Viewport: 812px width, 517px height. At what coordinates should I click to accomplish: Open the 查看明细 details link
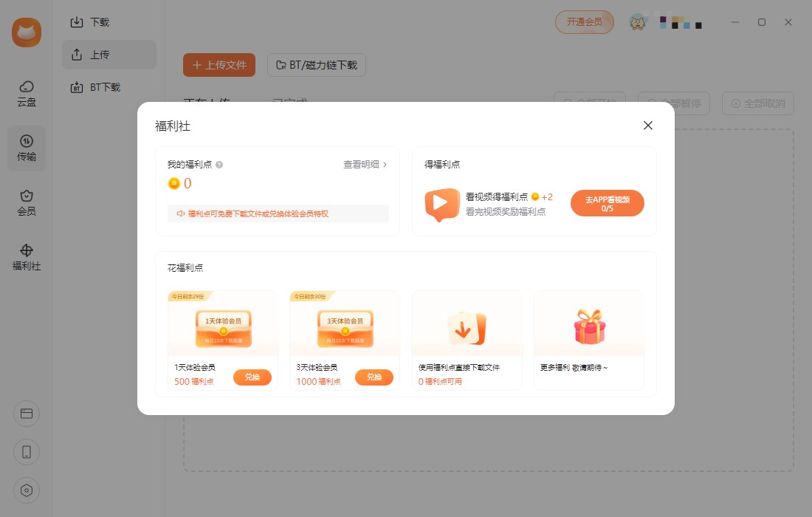click(x=365, y=164)
